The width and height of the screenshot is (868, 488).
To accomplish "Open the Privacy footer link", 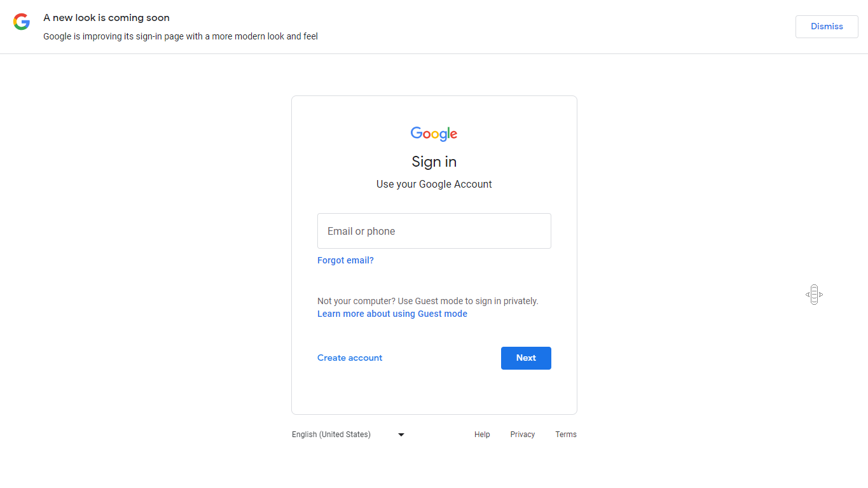I will (522, 435).
